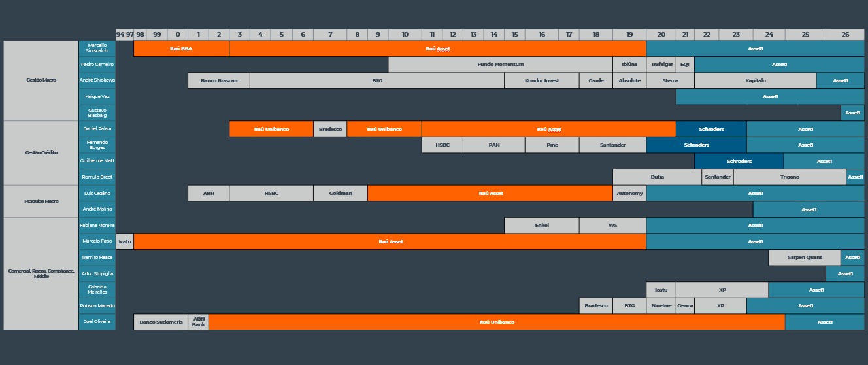Click the Bradesco block in Daniel Palaia row
Screen dimensions: 868x365
(330, 129)
